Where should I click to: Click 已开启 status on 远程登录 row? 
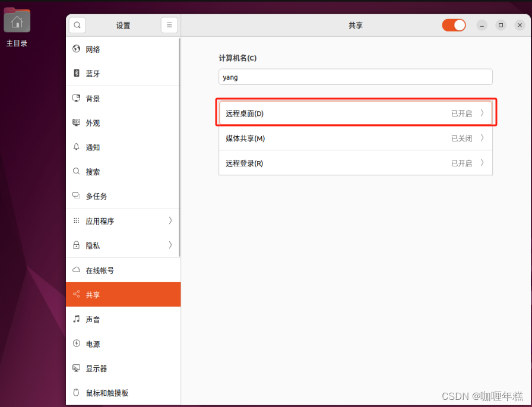(x=461, y=163)
